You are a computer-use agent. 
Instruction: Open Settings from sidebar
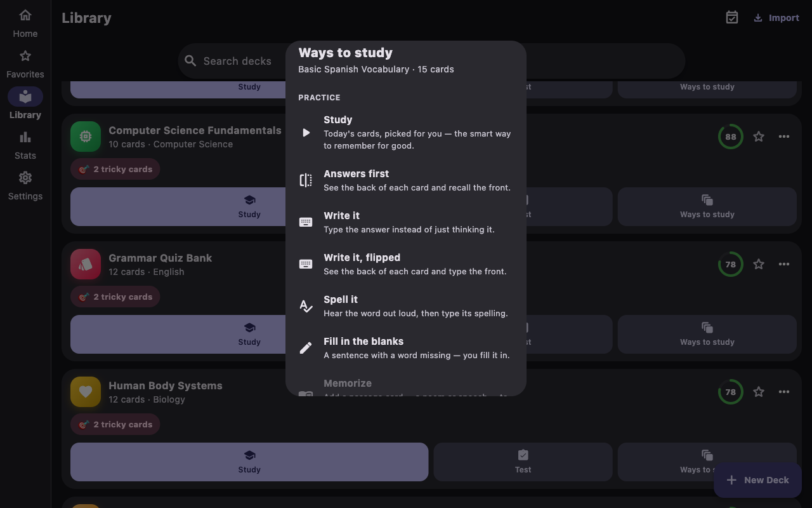[25, 186]
